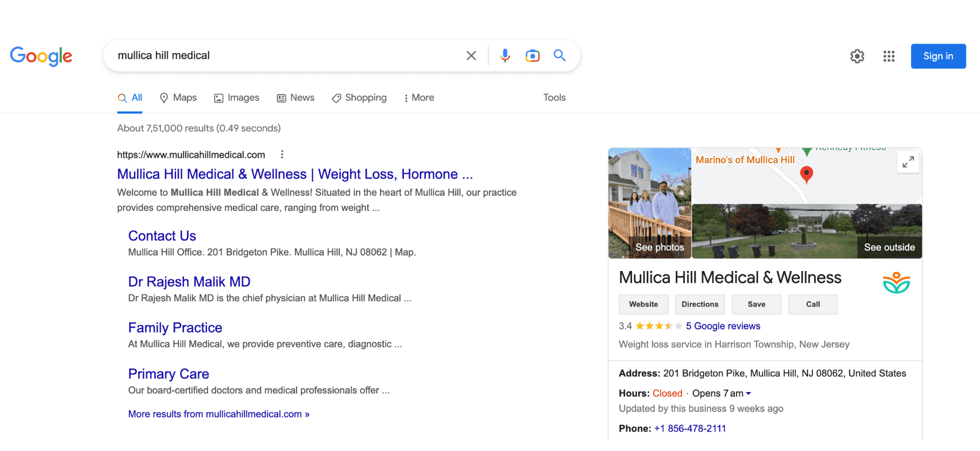Open Google settings gear icon
The image size is (980, 451).
(x=857, y=56)
